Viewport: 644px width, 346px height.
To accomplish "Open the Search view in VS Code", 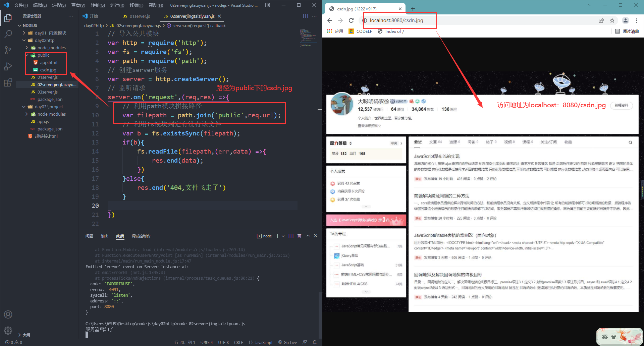I will tap(8, 34).
